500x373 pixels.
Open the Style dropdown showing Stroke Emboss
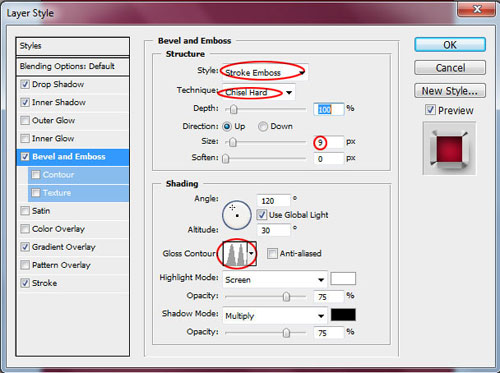point(265,72)
